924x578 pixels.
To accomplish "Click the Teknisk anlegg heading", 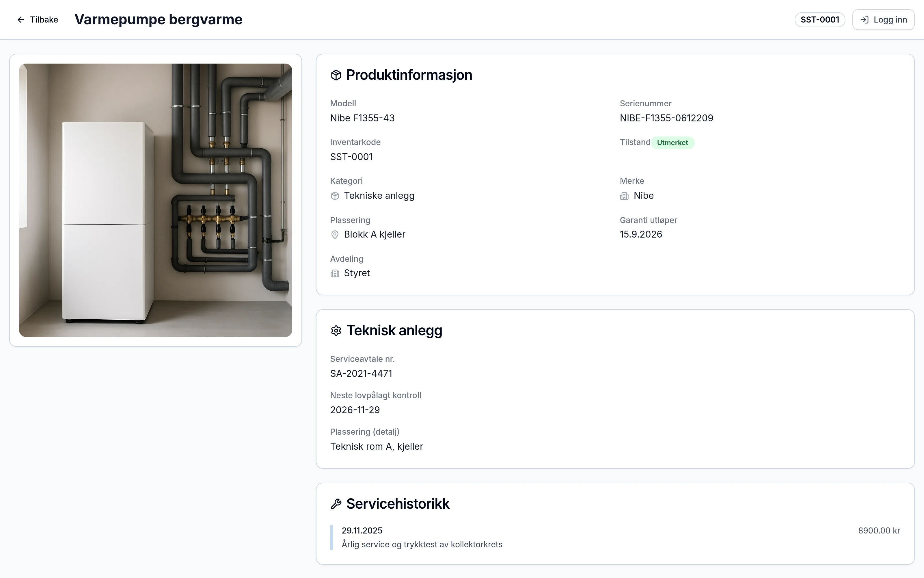I will coord(394,330).
